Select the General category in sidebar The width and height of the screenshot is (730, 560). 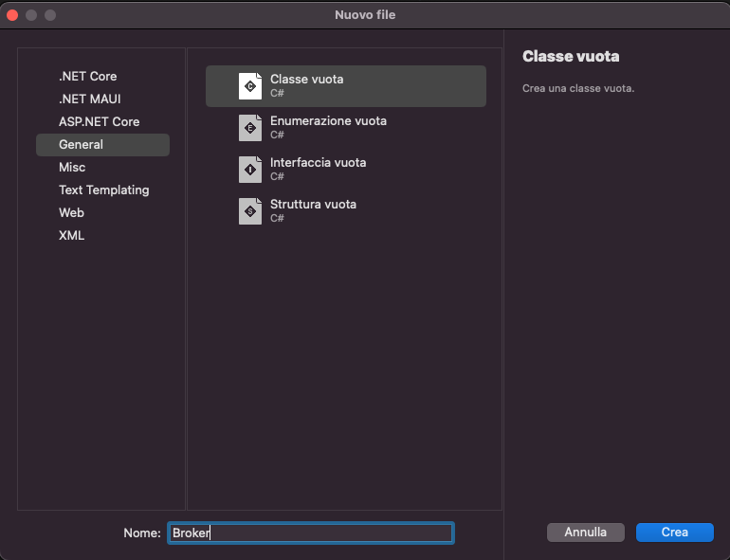click(x=102, y=145)
